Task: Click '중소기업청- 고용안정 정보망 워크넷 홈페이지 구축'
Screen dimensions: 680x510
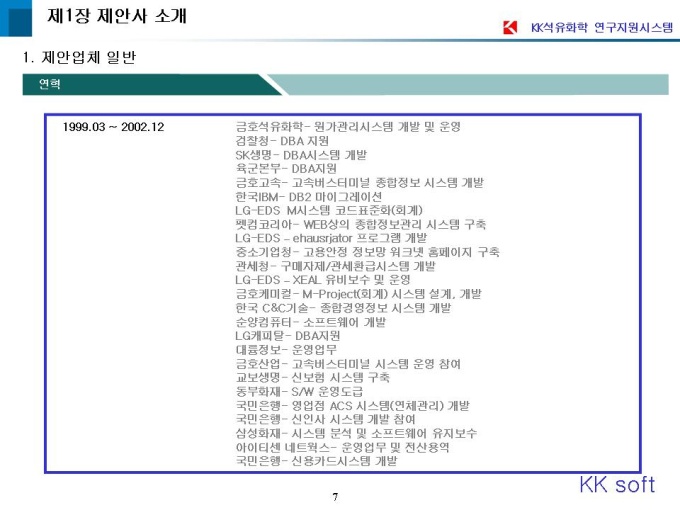Action: (367, 252)
